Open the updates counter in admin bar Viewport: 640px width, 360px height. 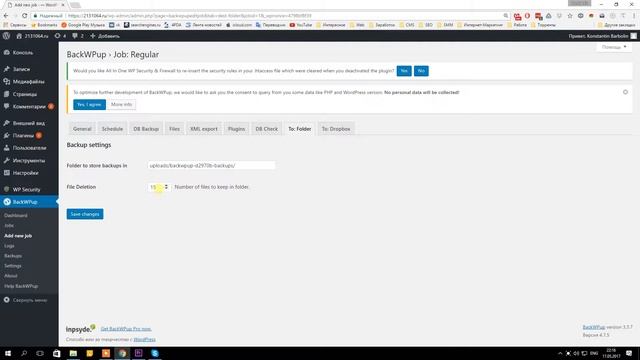[60, 36]
